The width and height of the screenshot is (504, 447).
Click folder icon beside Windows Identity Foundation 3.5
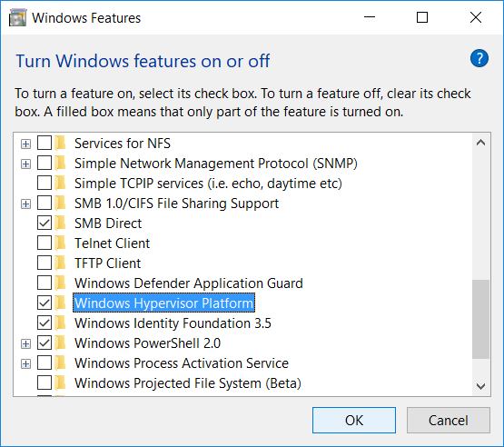coord(60,323)
